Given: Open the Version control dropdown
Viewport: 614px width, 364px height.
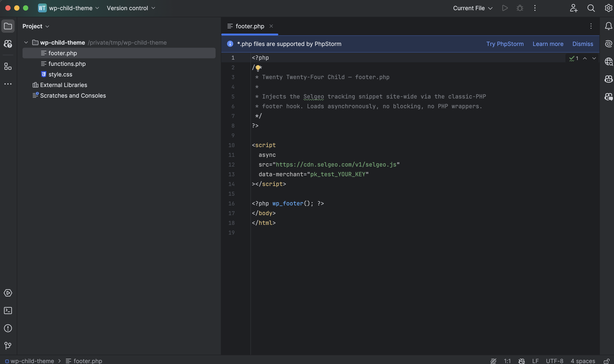Looking at the screenshot, I should pos(131,8).
